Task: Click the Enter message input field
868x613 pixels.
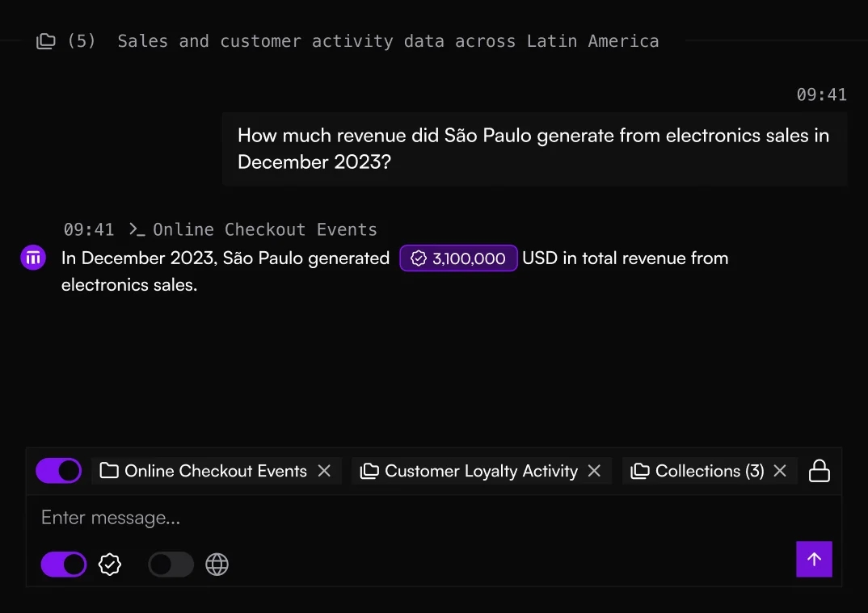Action: click(404, 518)
